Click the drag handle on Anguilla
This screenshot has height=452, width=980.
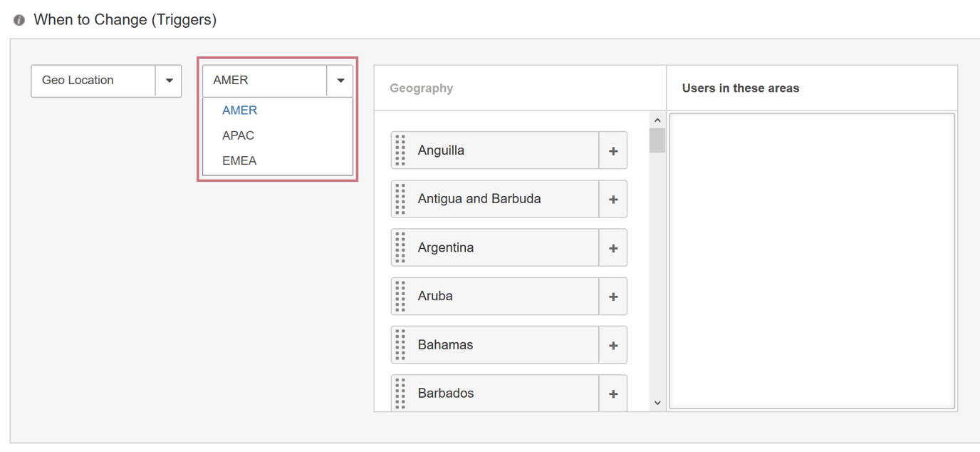pos(400,150)
